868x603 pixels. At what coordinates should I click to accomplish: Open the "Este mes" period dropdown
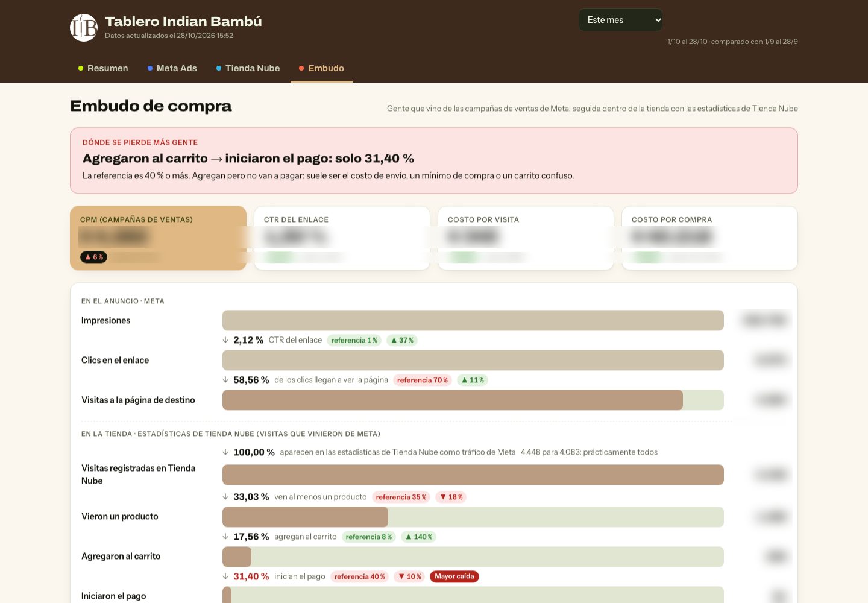(620, 20)
